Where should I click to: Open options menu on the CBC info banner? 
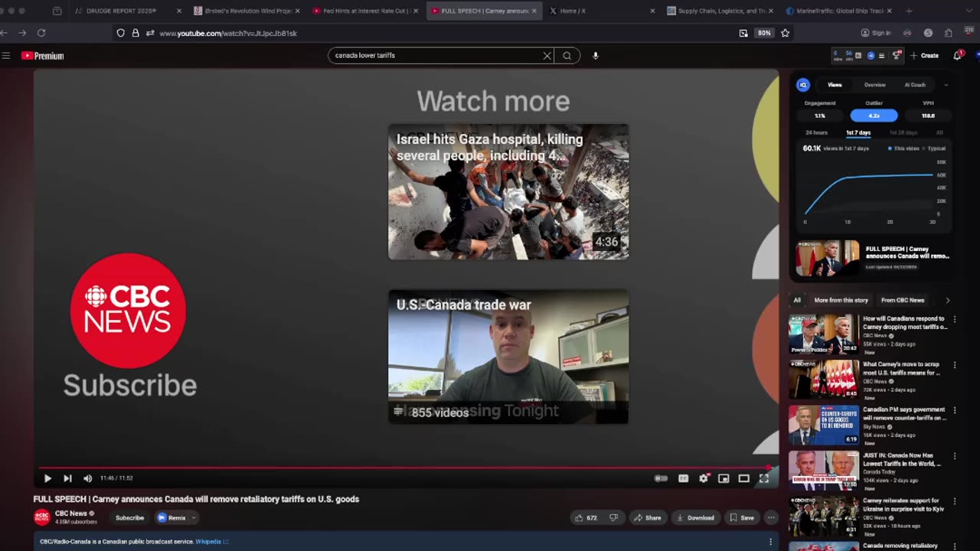(x=771, y=542)
